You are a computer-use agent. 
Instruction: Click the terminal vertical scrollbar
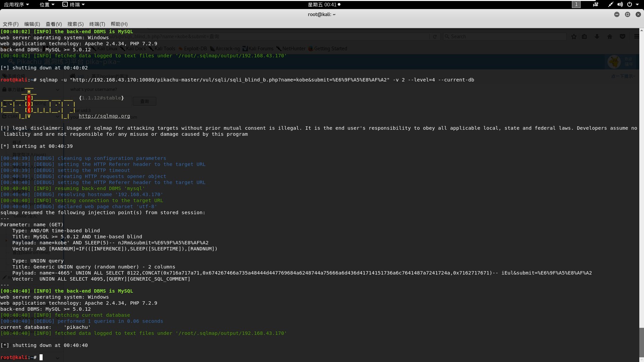click(x=641, y=342)
